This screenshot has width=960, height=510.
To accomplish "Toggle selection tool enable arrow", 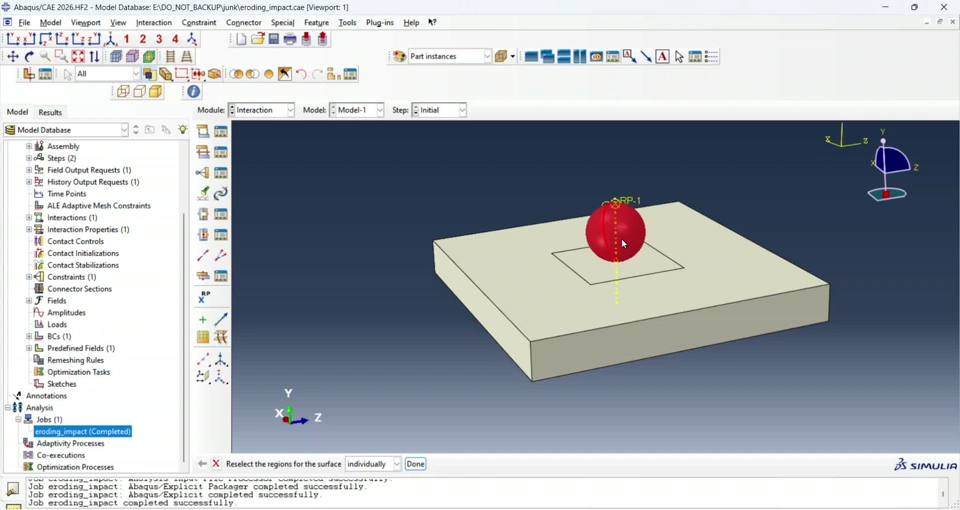I will tap(68, 74).
